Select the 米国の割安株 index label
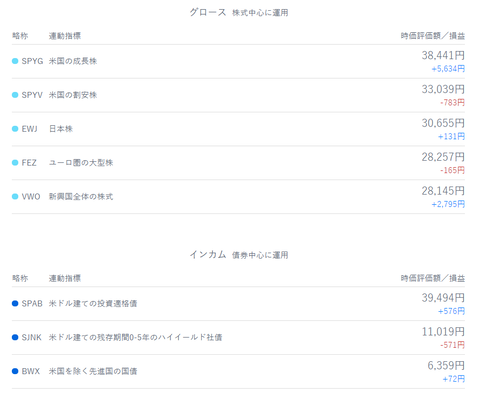 coord(73,95)
